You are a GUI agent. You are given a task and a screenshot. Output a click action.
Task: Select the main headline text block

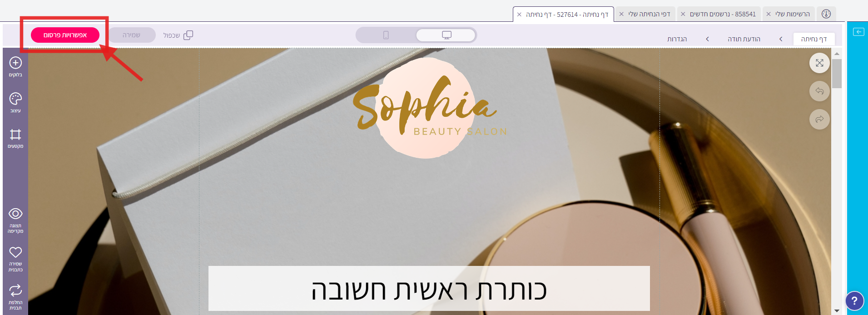(429, 289)
